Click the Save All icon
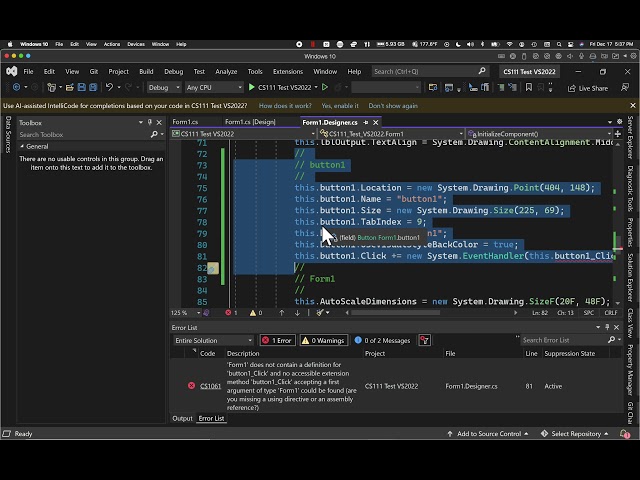The image size is (640, 480). pyautogui.click(x=93, y=87)
